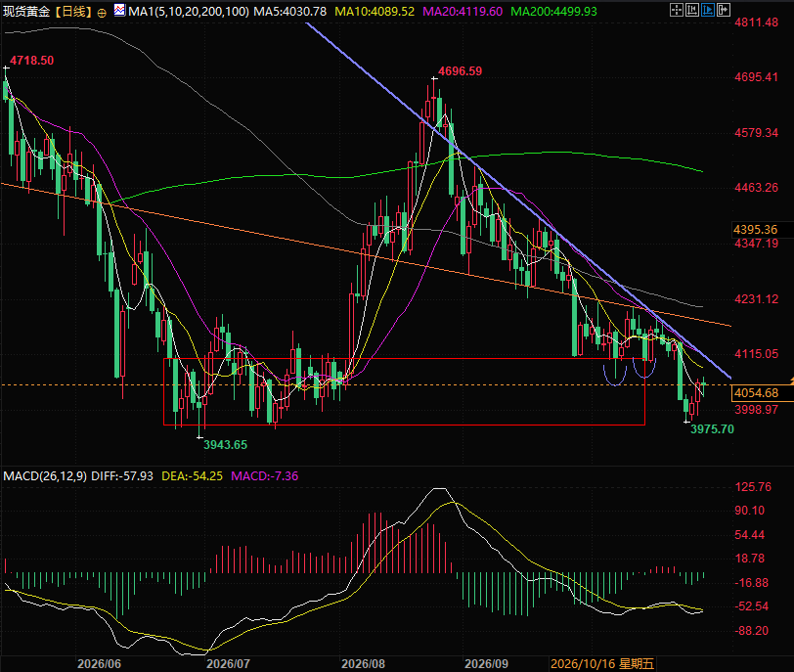Select the 现货黄金 instrument title
The image size is (794, 672).
coord(26,11)
